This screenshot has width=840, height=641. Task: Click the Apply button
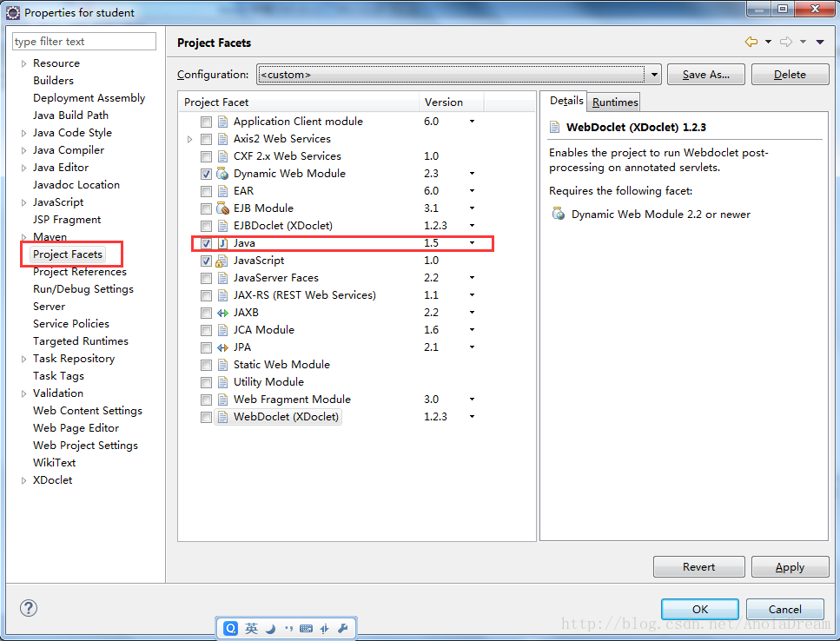click(x=790, y=566)
